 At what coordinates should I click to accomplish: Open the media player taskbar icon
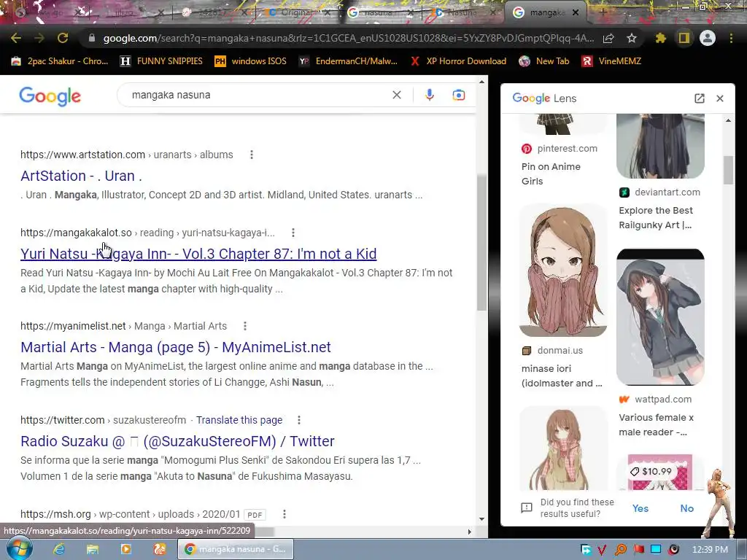(x=125, y=549)
